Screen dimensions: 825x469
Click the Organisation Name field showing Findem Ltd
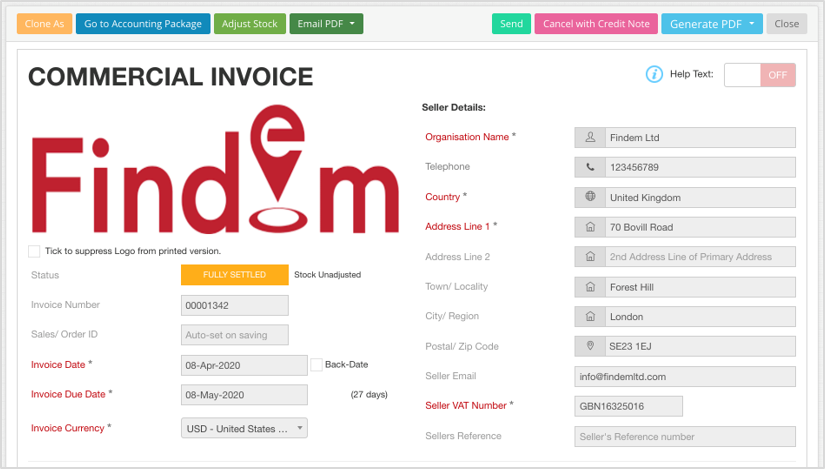700,137
